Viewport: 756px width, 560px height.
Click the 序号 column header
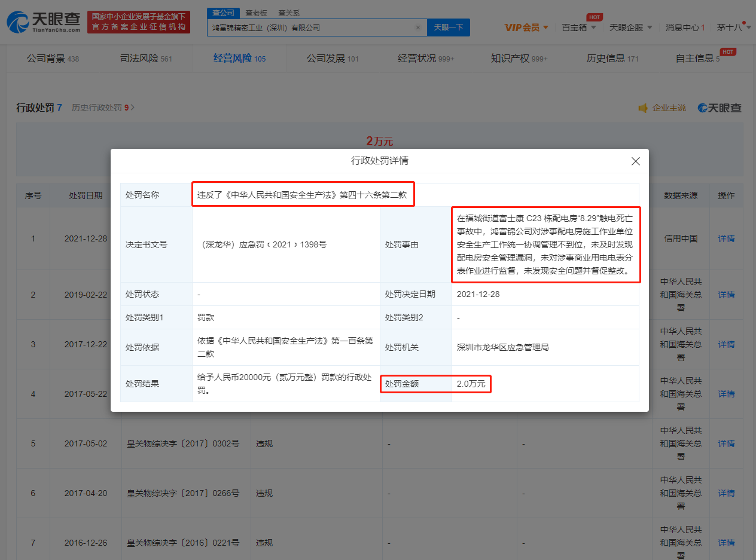coord(33,195)
